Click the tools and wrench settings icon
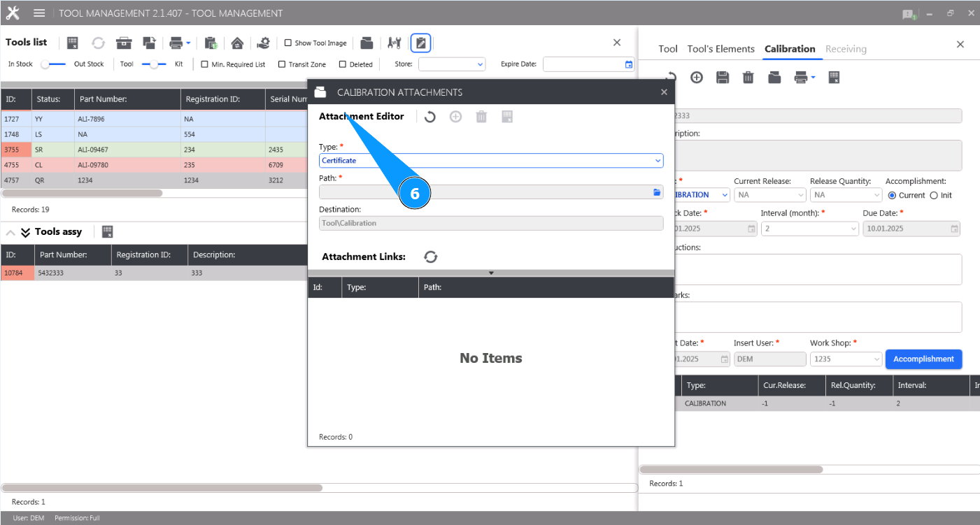 pos(394,43)
